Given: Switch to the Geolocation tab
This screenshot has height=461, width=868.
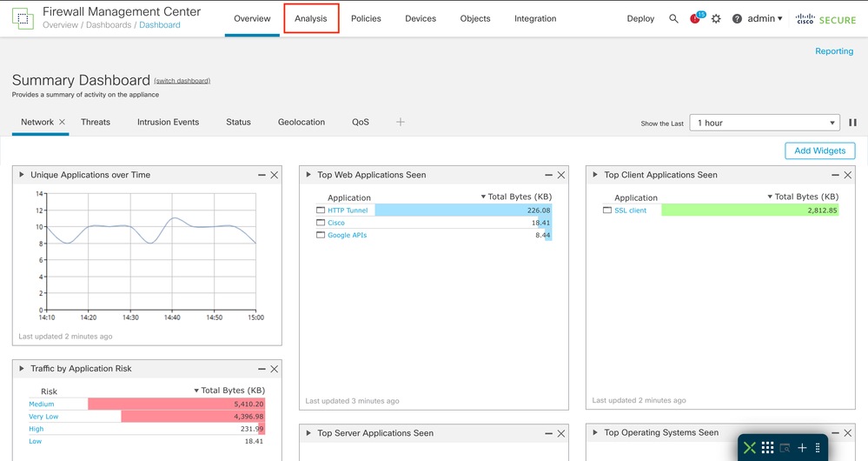Looking at the screenshot, I should click(x=301, y=123).
